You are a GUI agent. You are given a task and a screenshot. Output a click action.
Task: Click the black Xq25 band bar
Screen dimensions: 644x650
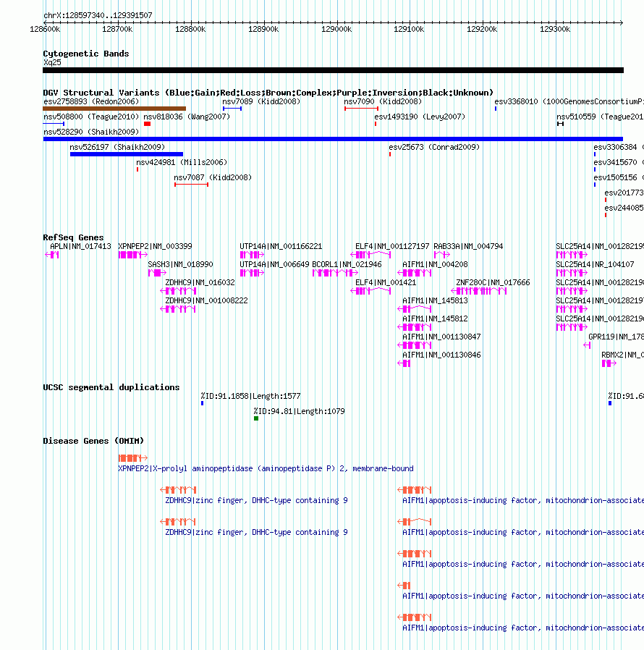point(333,70)
